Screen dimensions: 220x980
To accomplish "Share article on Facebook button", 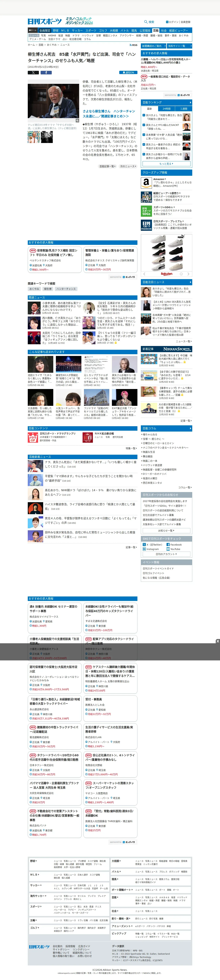I will (46, 72).
